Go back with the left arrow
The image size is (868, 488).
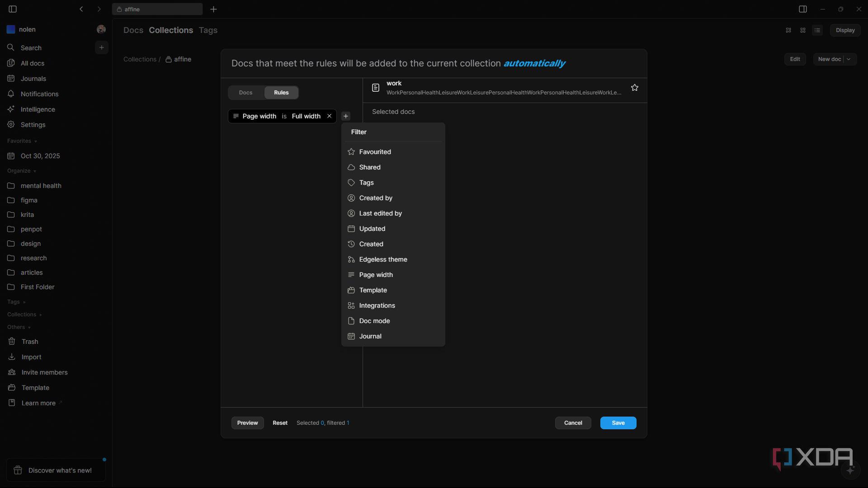[x=81, y=9]
